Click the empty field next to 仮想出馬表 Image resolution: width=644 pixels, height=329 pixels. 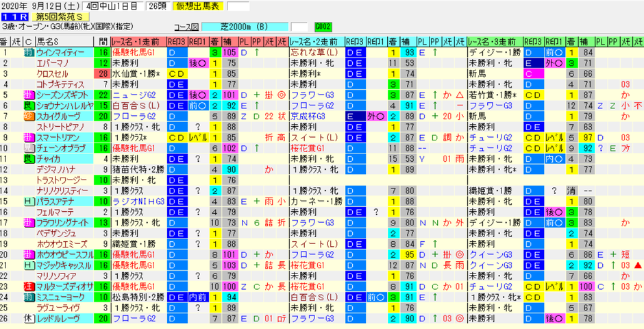click(x=238, y=6)
